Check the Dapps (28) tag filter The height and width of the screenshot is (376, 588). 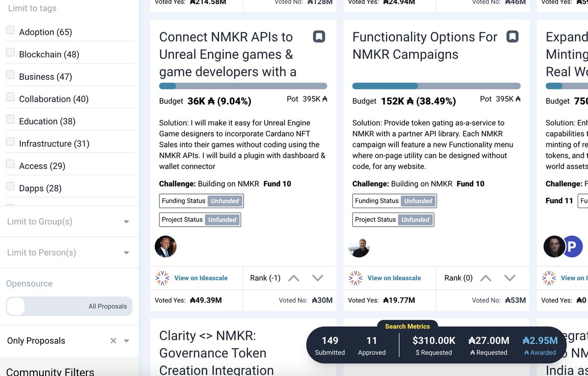10,187
